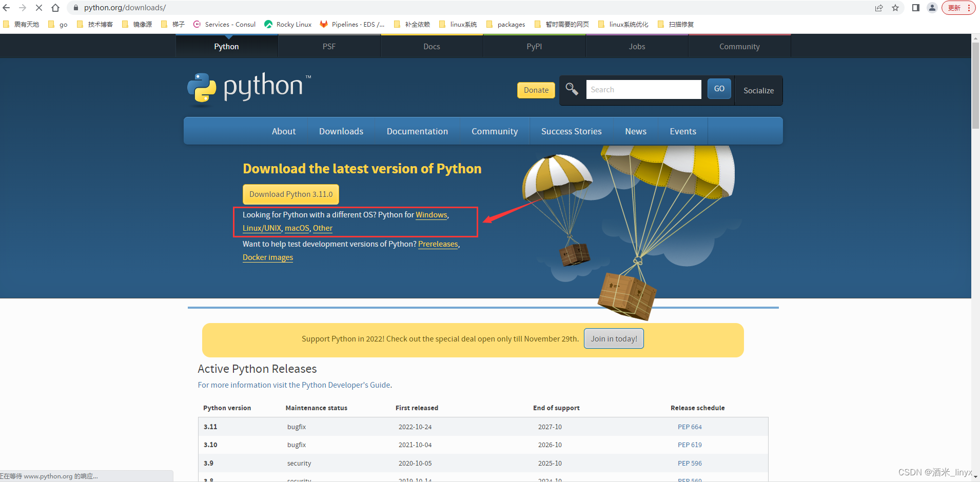This screenshot has height=482, width=980.
Task: Open the About navigation menu
Action: pyautogui.click(x=284, y=131)
